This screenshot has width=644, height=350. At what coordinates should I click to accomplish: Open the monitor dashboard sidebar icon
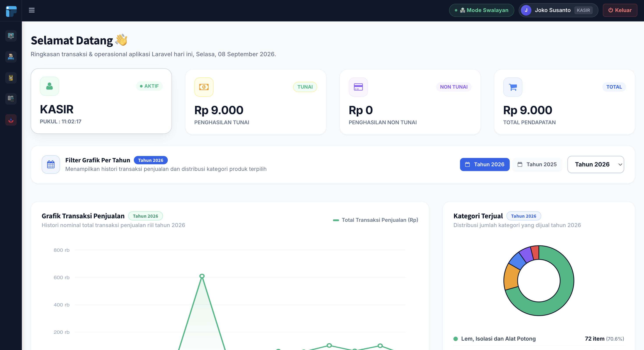[11, 36]
